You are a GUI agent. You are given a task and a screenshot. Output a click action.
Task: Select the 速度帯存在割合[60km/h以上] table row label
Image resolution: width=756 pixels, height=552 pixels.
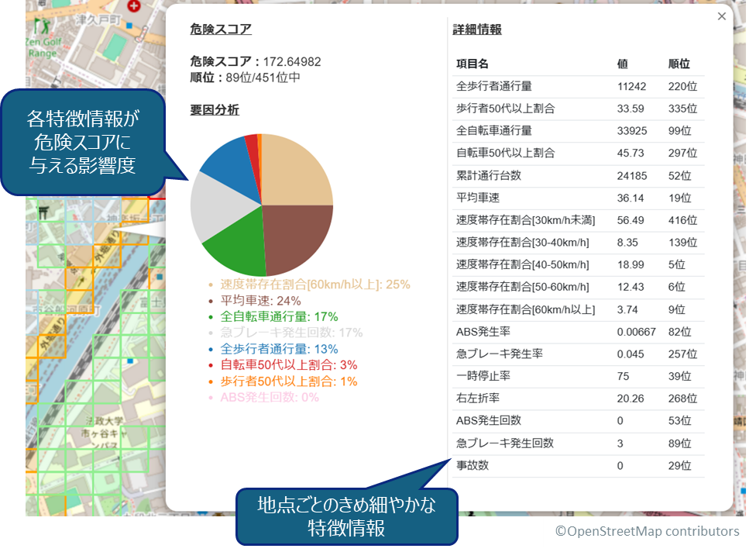[x=525, y=309]
